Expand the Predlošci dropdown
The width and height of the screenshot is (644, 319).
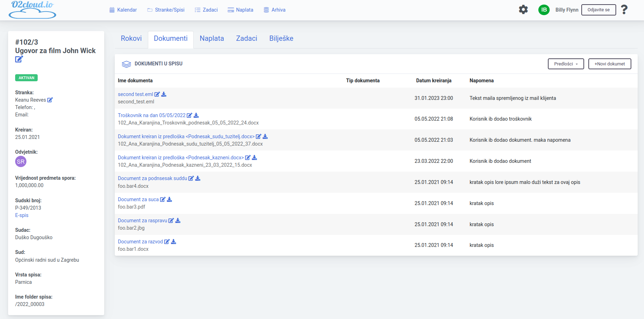(565, 64)
